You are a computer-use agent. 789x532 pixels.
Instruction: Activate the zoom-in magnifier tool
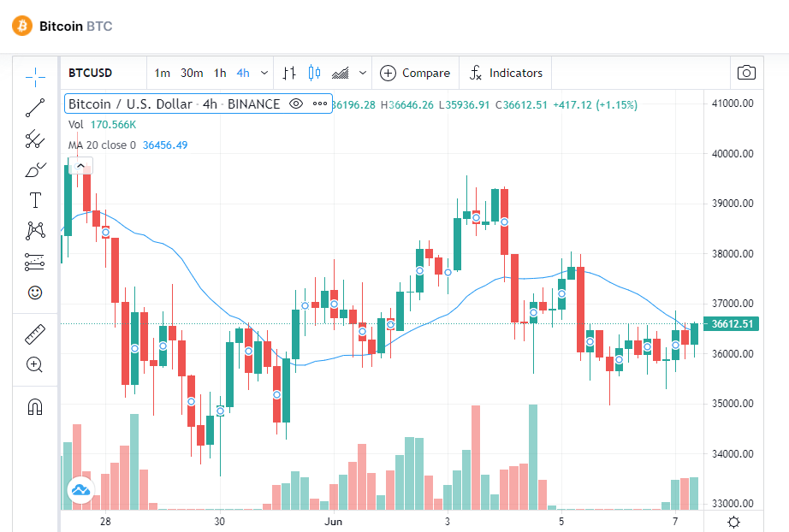34,364
